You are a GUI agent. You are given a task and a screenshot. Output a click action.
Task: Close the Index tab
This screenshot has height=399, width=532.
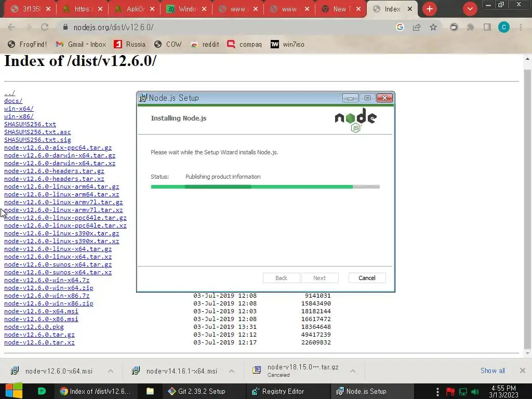(x=410, y=9)
